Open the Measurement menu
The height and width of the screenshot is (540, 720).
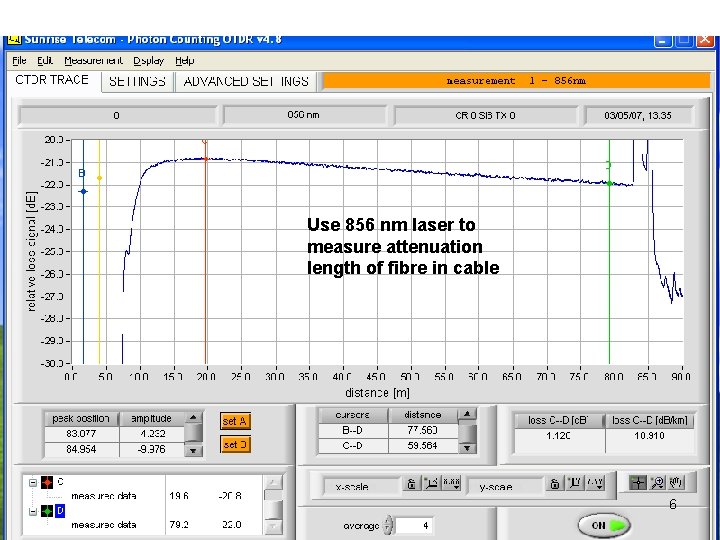[x=94, y=61]
